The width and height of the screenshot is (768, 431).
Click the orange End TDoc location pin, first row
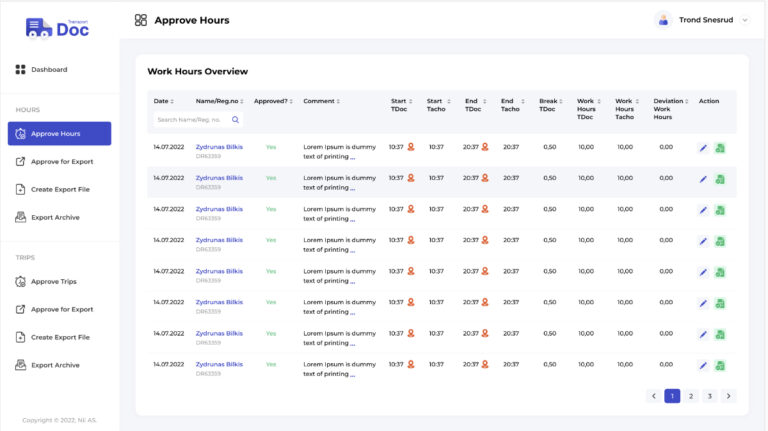pos(485,147)
